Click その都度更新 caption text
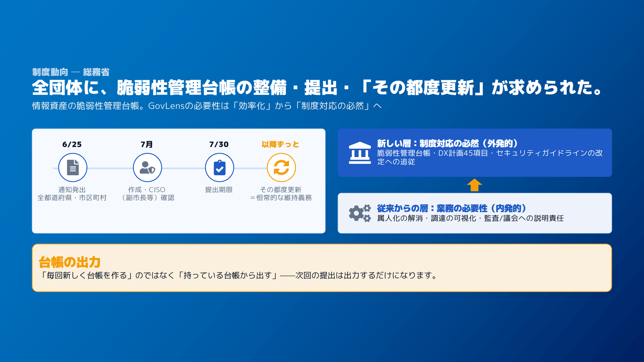 click(281, 190)
